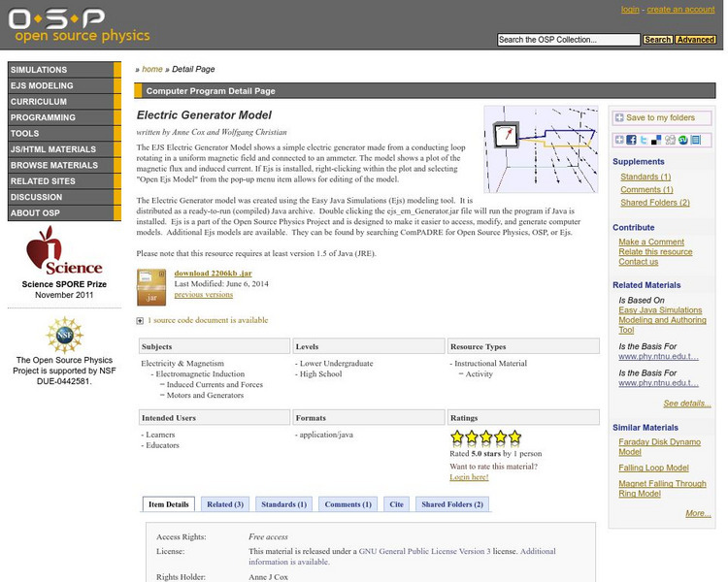The height and width of the screenshot is (582, 728).
Task: Click the Save to my folders link
Action: click(660, 118)
